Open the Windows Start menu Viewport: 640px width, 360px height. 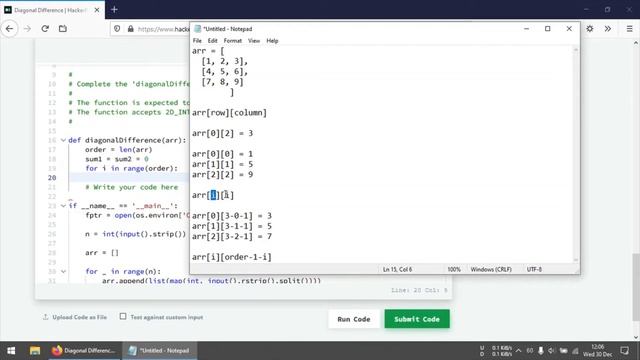11,351
